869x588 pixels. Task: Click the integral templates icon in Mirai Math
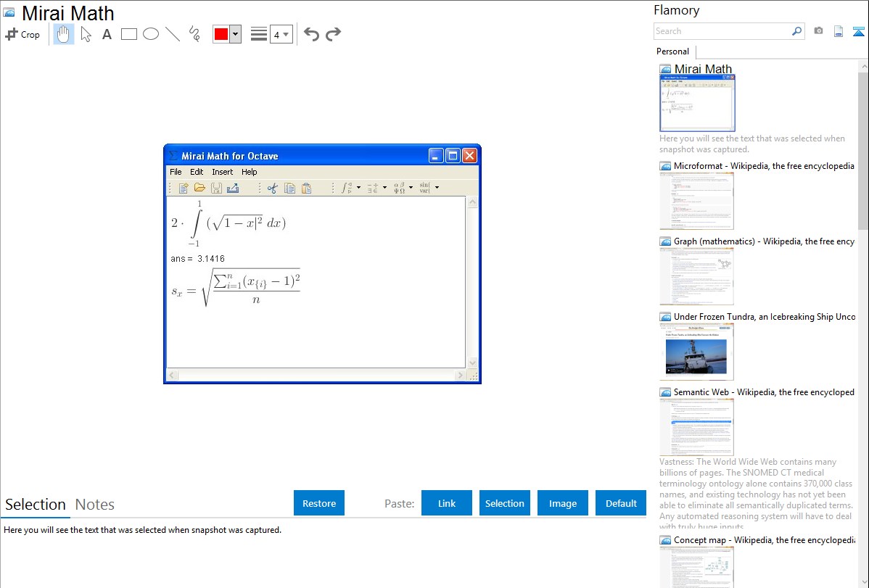[x=347, y=188]
